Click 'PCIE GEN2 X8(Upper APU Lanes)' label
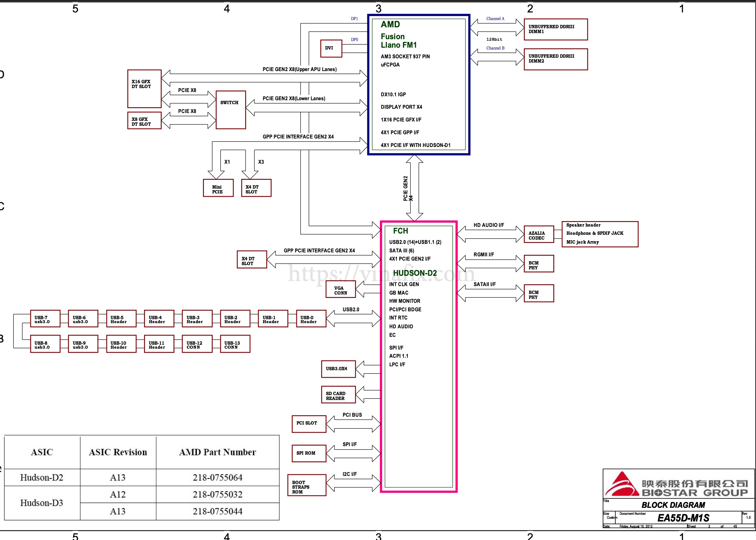This screenshot has height=540, width=756. click(x=300, y=69)
